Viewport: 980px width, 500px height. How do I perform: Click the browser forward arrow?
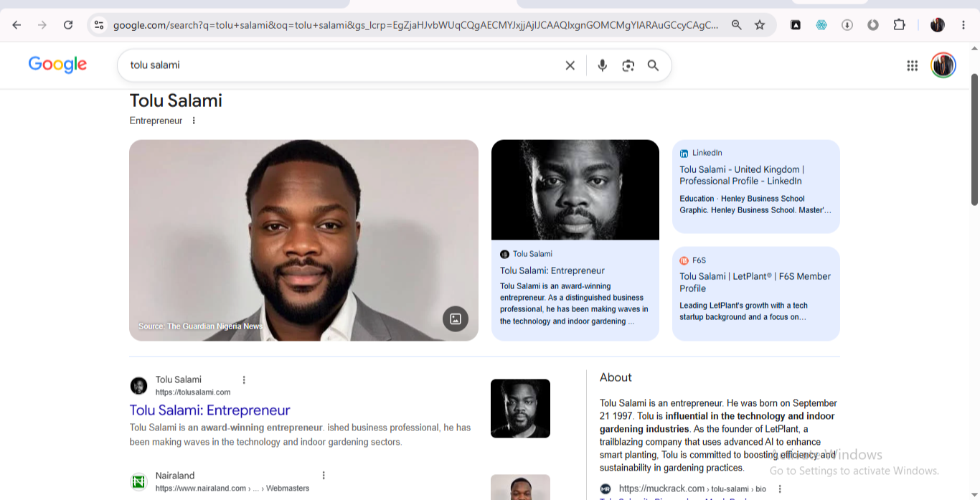42,25
